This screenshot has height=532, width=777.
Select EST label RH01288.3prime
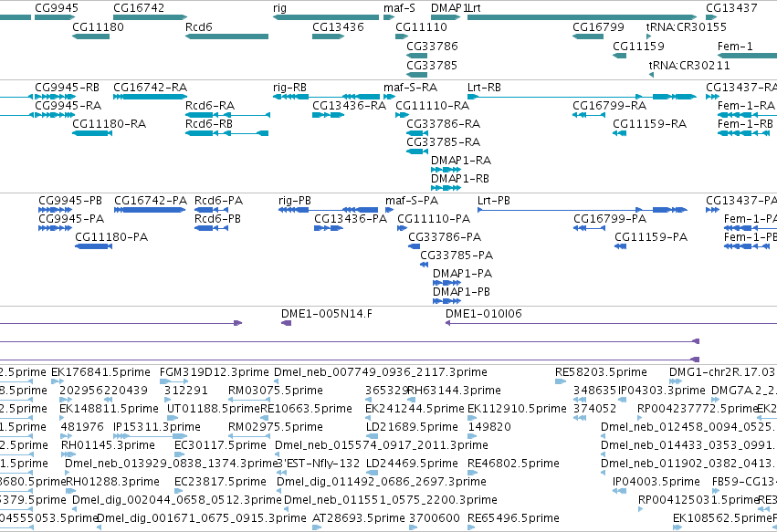[x=113, y=482]
